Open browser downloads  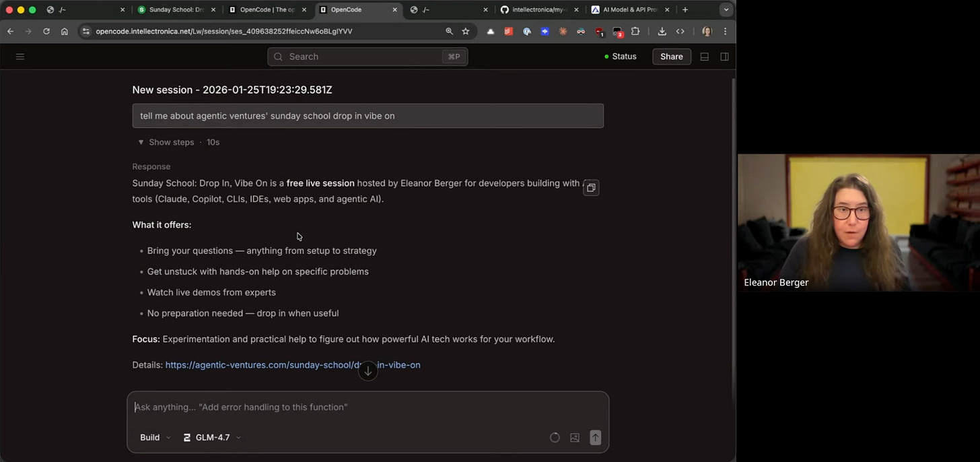[x=662, y=31]
